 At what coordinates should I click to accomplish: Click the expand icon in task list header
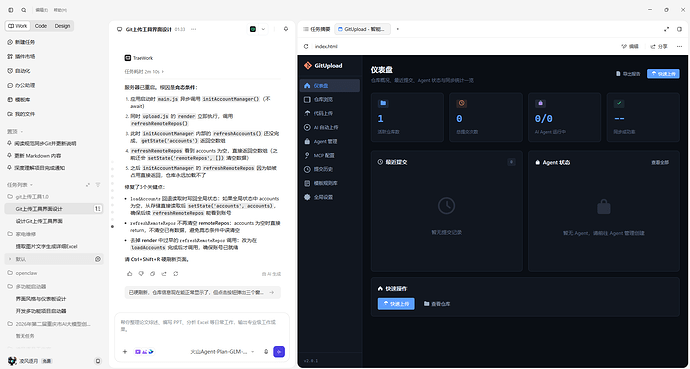(x=88, y=185)
